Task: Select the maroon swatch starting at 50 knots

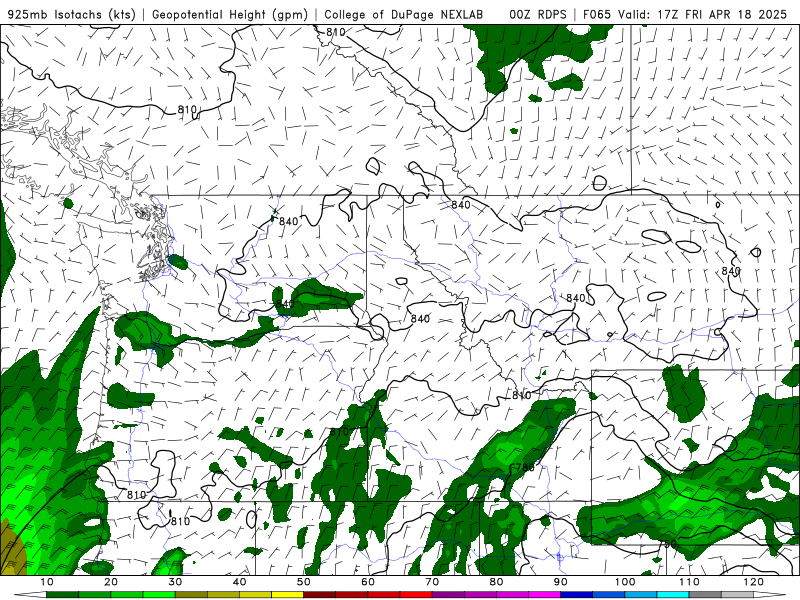Action: click(319, 594)
